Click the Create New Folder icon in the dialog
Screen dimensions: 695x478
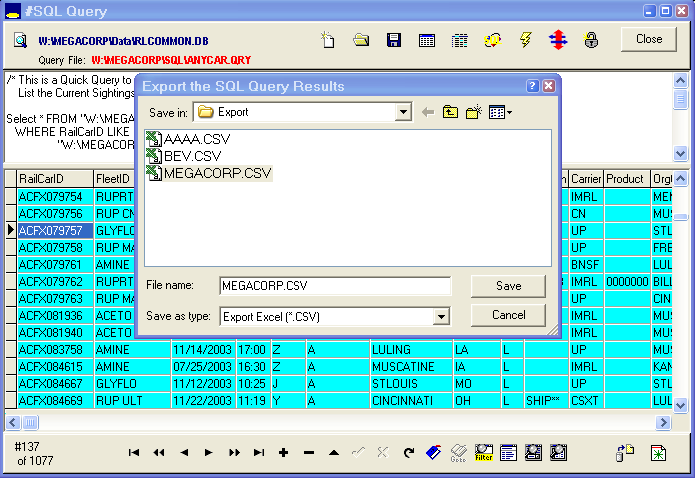pyautogui.click(x=473, y=112)
